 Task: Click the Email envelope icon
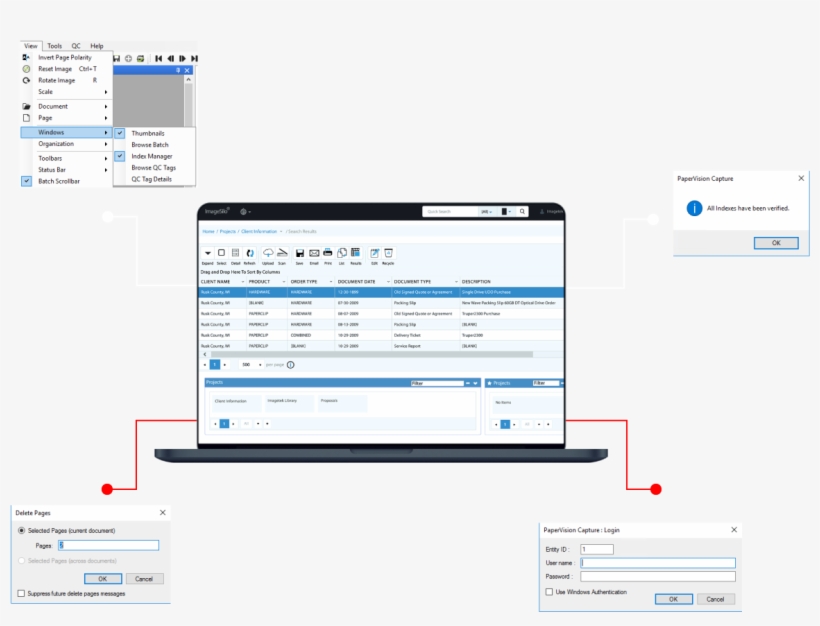(x=314, y=253)
